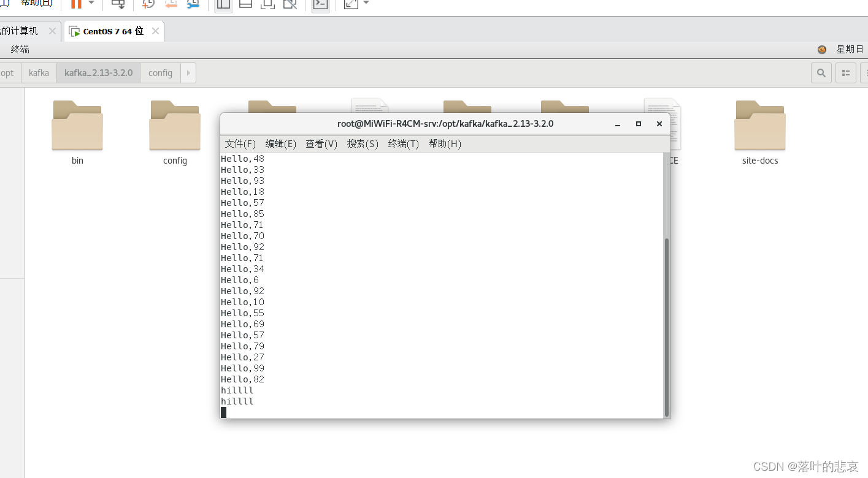
Task: Click the Hello,82 line
Action: 242,379
